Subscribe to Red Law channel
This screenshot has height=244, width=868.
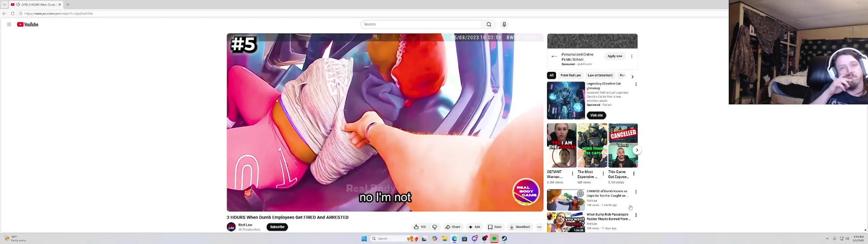pyautogui.click(x=277, y=227)
